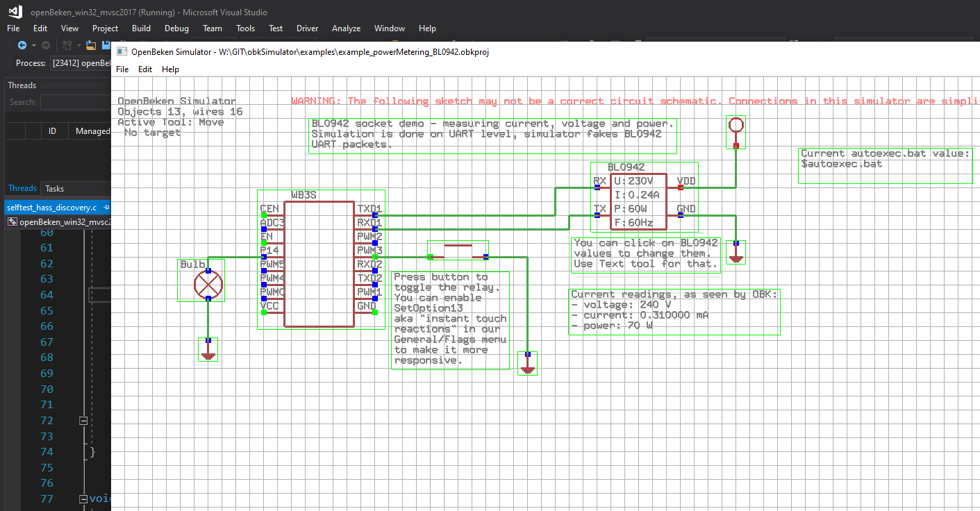Viewport: 980px width, 511px height.
Task: Click the OpenBeken Simulator window icon
Action: (x=122, y=52)
